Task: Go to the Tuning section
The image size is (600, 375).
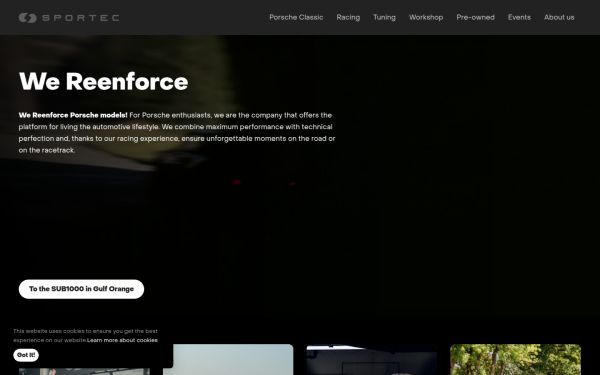Action: point(384,17)
